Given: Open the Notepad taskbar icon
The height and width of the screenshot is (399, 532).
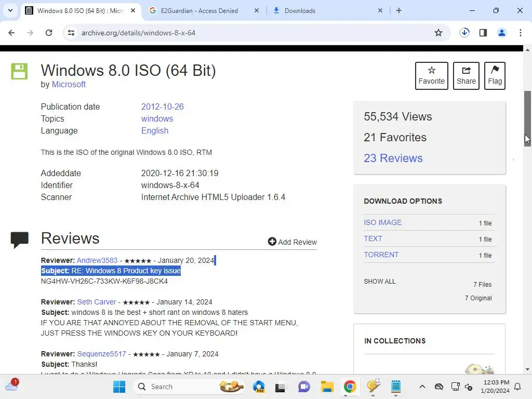Looking at the screenshot, I should pos(395,387).
